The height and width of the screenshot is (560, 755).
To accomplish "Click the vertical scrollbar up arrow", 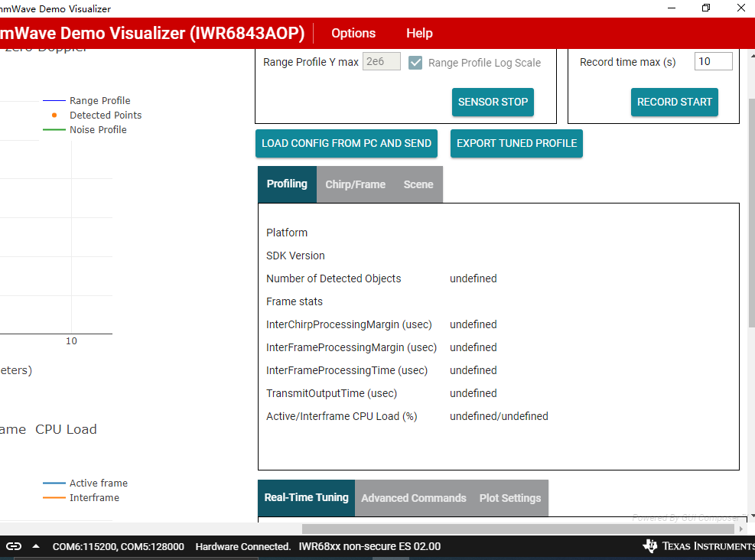I will click(752, 56).
